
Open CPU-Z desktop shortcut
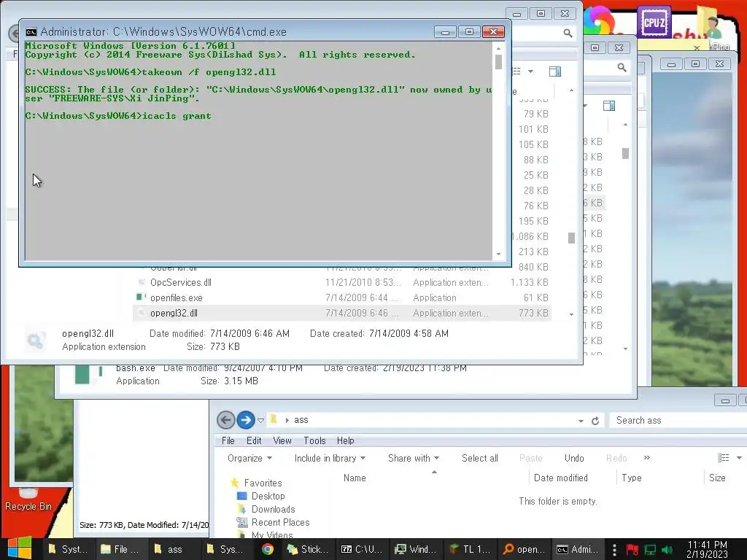654,21
